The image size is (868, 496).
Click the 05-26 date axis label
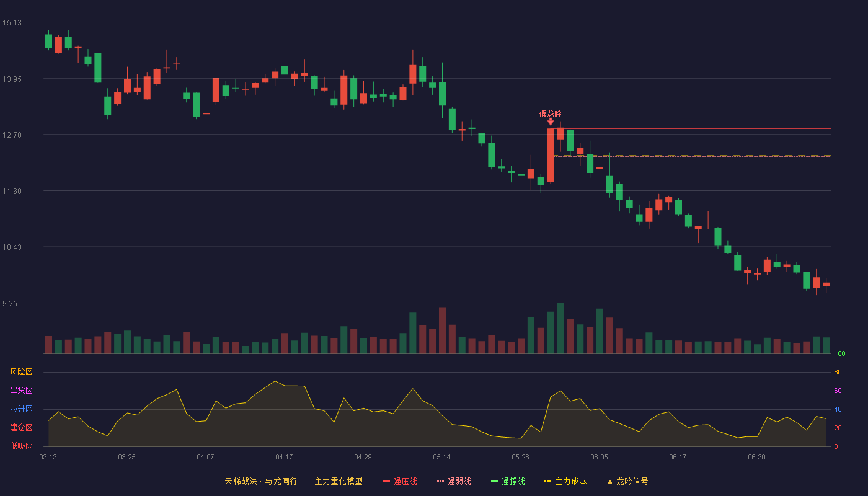tap(521, 457)
